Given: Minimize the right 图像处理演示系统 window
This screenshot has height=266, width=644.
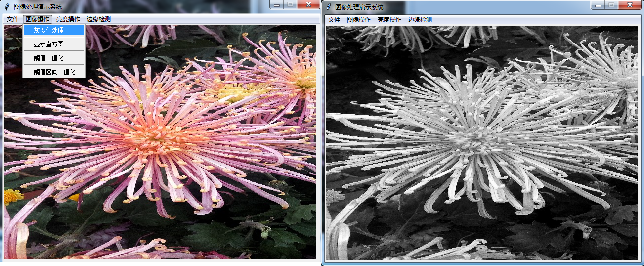Looking at the screenshot, I should click(x=598, y=5).
